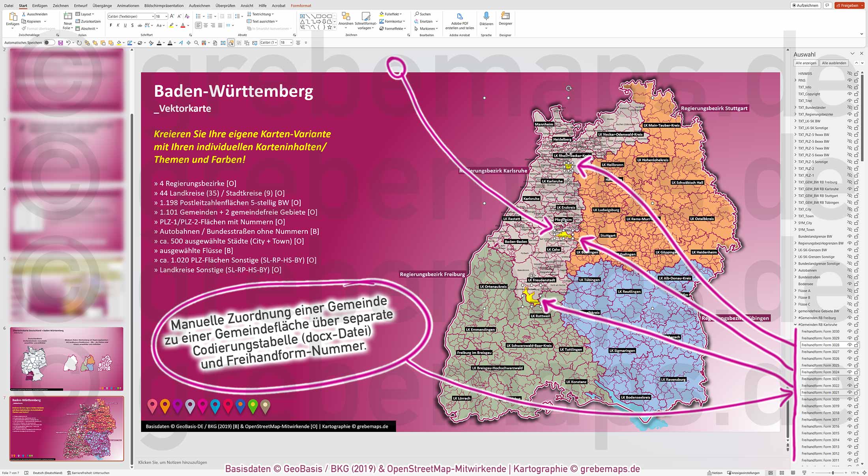Open Formkontur to change shape outline

click(382, 21)
